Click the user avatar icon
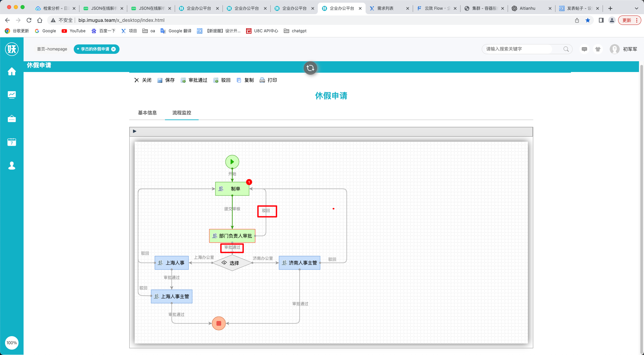The height and width of the screenshot is (355, 644). 615,49
